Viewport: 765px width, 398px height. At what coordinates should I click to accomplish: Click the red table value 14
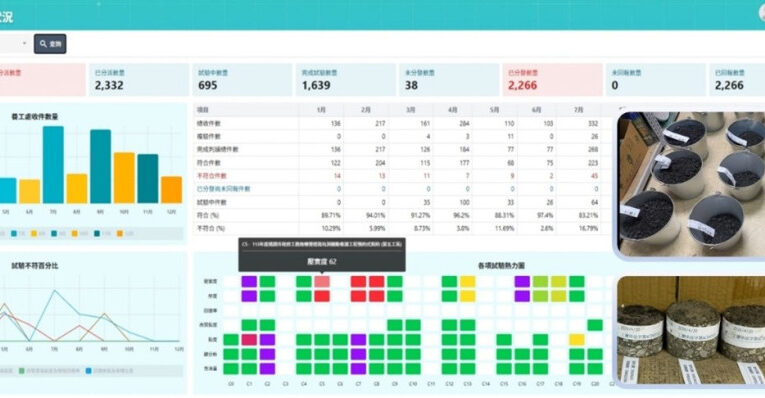coord(337,176)
